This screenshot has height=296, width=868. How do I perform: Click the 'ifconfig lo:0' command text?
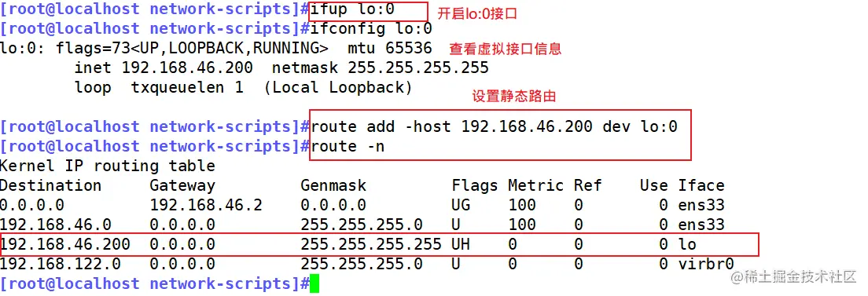371,29
